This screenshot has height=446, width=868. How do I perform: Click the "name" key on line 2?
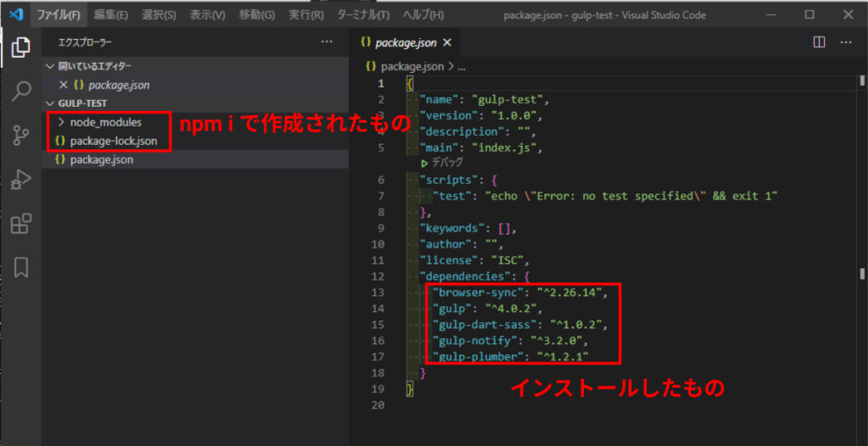441,100
